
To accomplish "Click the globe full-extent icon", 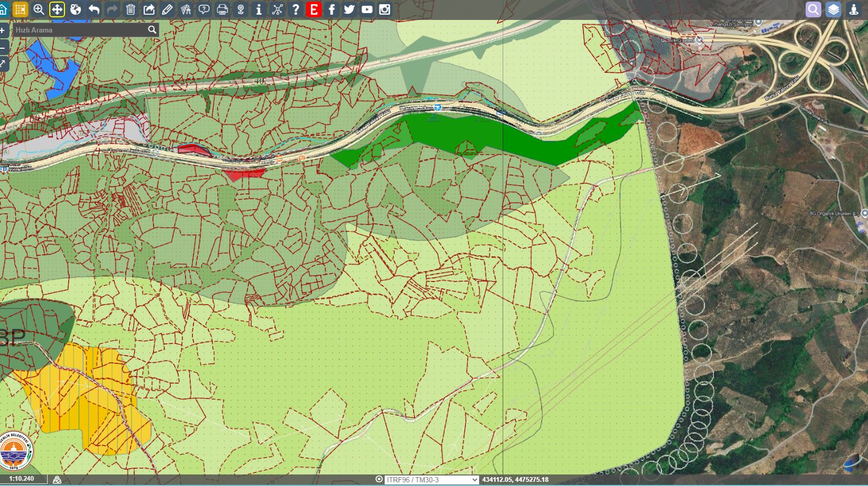I will (x=75, y=9).
